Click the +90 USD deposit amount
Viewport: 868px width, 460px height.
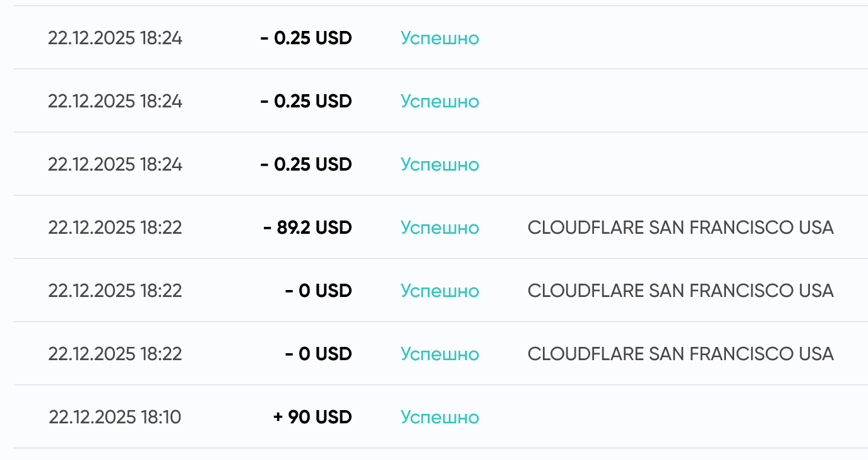pos(312,417)
